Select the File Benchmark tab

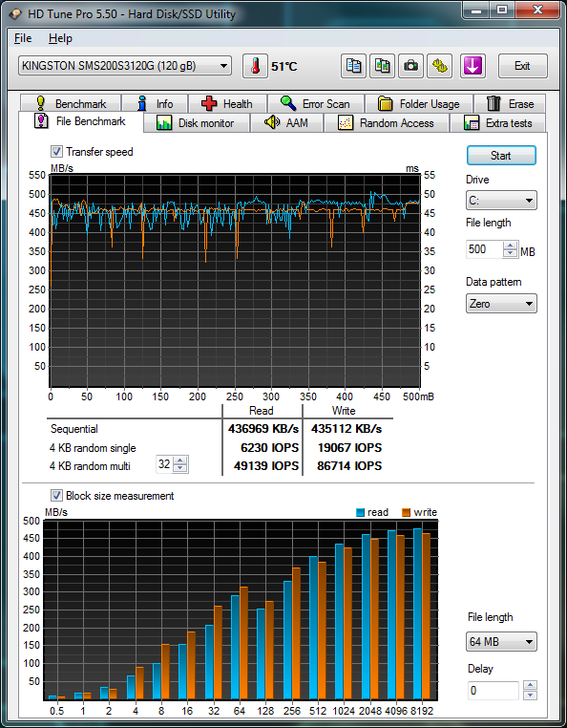[81, 121]
